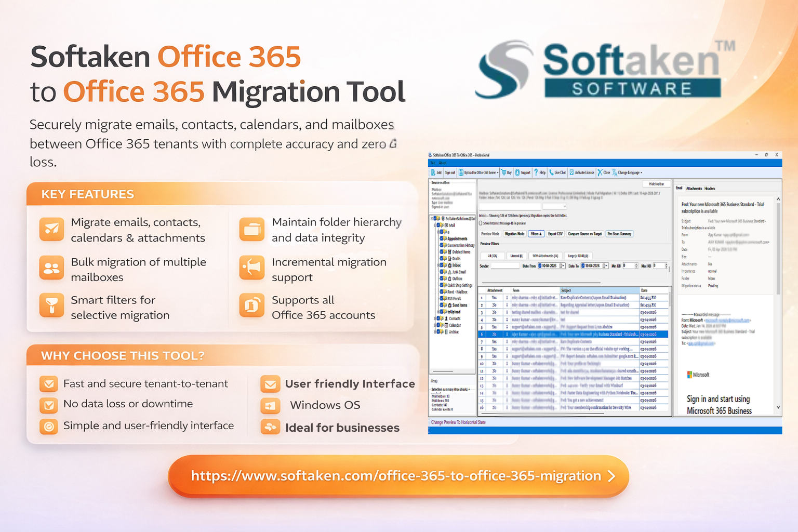Select the Drafts folder icon in the tree
Screen dimensions: 798x532
click(449, 259)
